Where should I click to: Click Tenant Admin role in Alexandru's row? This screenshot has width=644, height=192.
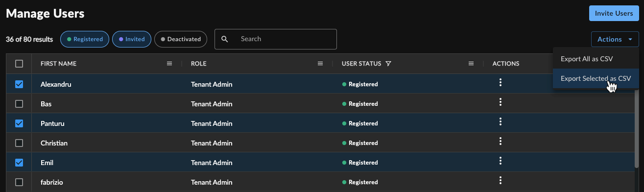coord(212,84)
